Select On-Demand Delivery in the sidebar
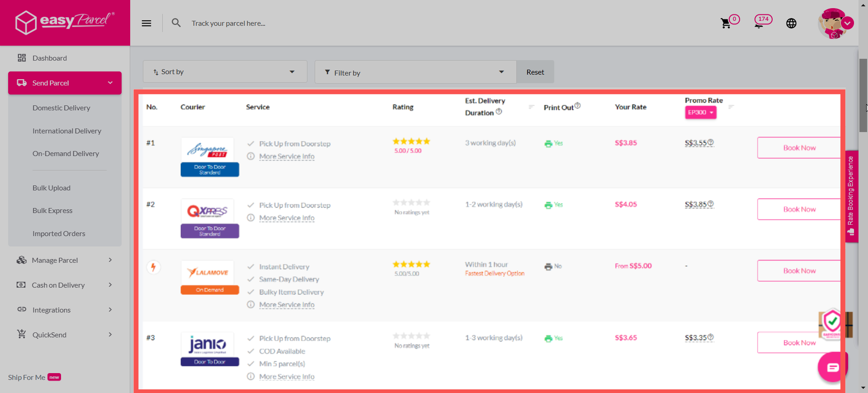Image resolution: width=868 pixels, height=393 pixels. click(x=66, y=153)
